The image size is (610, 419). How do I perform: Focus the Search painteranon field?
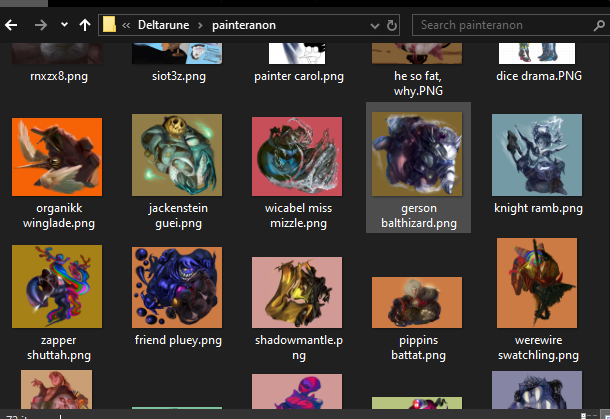[503, 25]
